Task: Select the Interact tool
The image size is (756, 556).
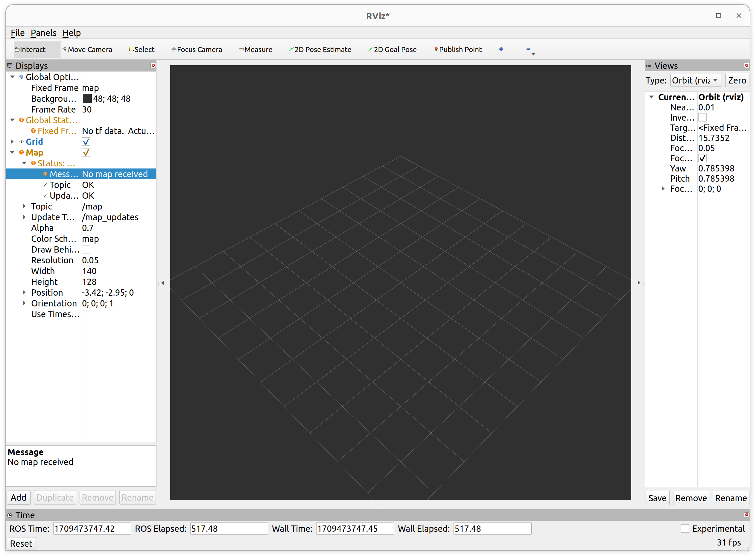Action: tap(37, 49)
